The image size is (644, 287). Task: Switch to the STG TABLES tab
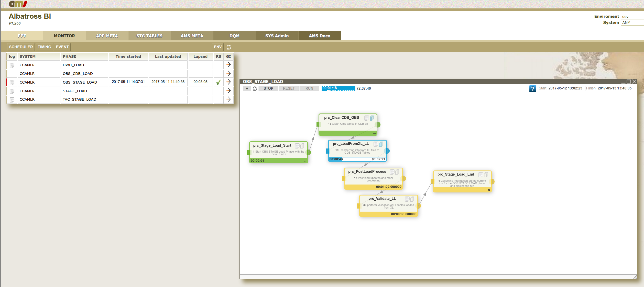tap(149, 36)
